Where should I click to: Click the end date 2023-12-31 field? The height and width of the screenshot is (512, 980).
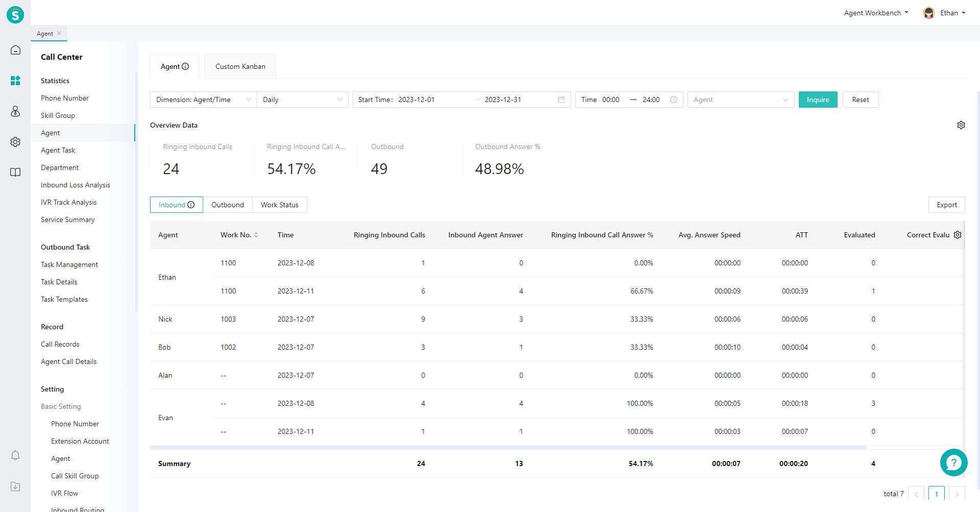(x=503, y=100)
